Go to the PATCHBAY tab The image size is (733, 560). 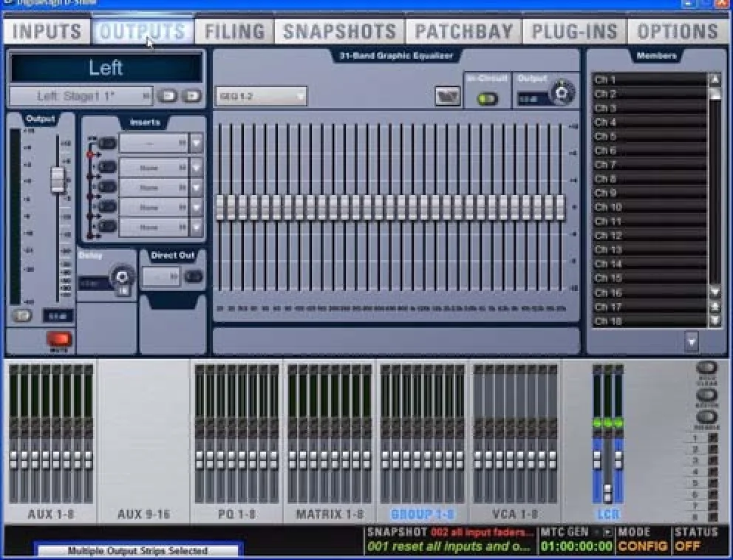click(x=464, y=31)
